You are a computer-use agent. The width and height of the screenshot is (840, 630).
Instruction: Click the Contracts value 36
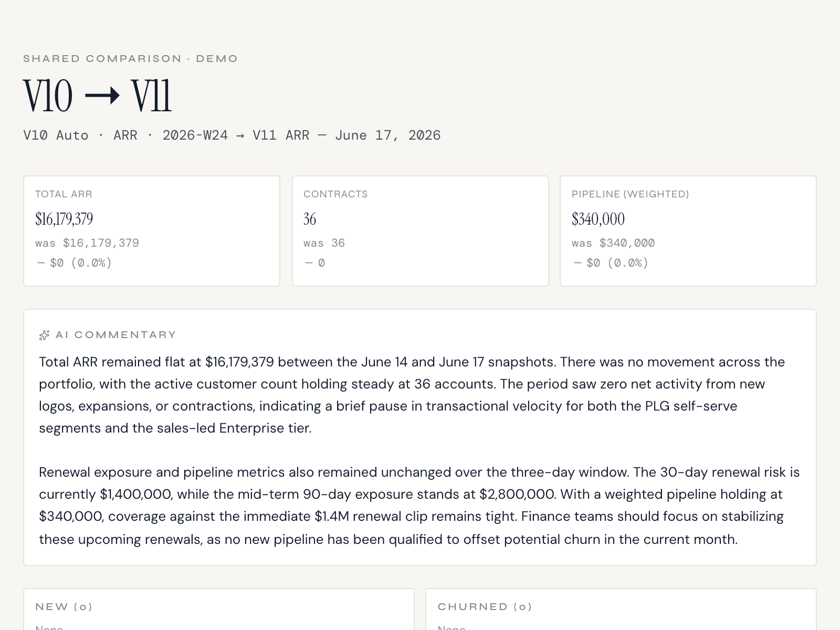coord(310,219)
